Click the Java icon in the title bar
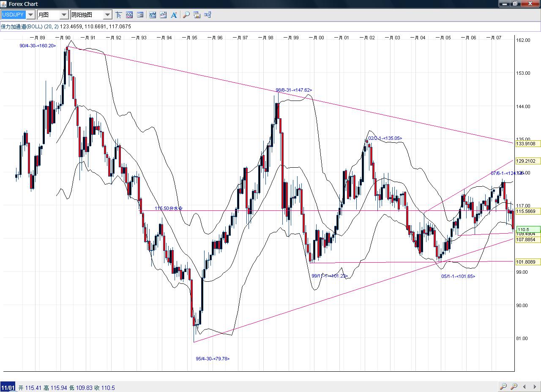This screenshot has height=392, width=541. pyautogui.click(x=4, y=4)
